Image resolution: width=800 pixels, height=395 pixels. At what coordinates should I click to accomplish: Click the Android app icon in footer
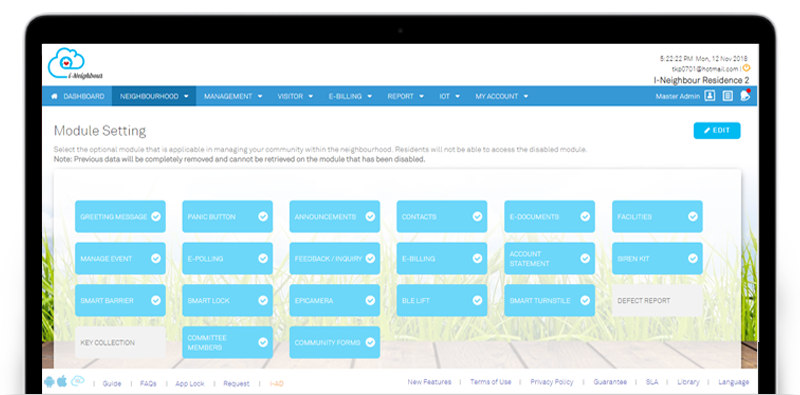pos(49,382)
